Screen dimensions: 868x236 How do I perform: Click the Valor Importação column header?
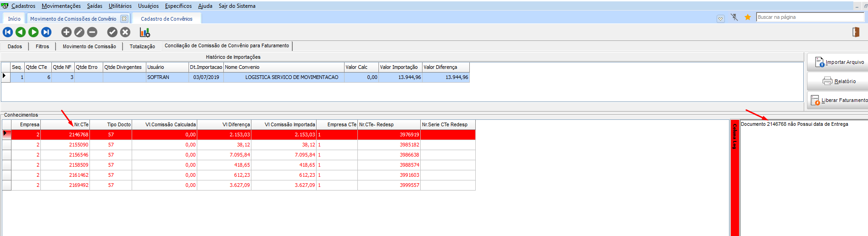pyautogui.click(x=400, y=67)
